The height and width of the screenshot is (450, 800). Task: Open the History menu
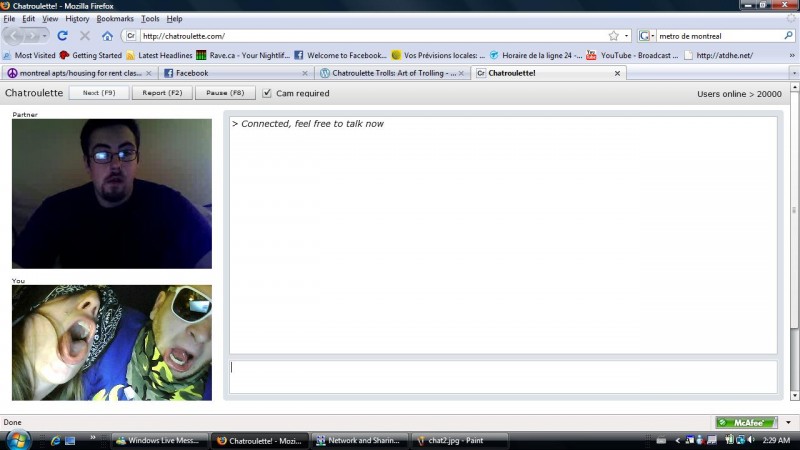click(x=77, y=18)
